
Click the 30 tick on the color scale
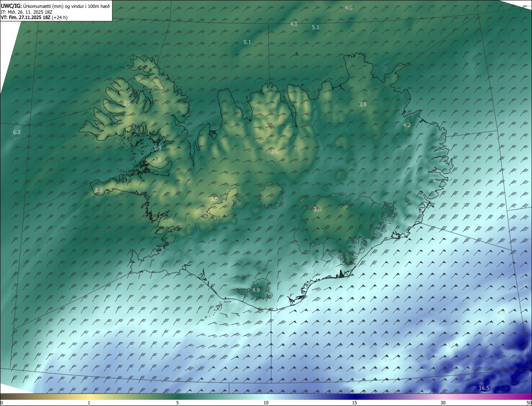(x=443, y=403)
